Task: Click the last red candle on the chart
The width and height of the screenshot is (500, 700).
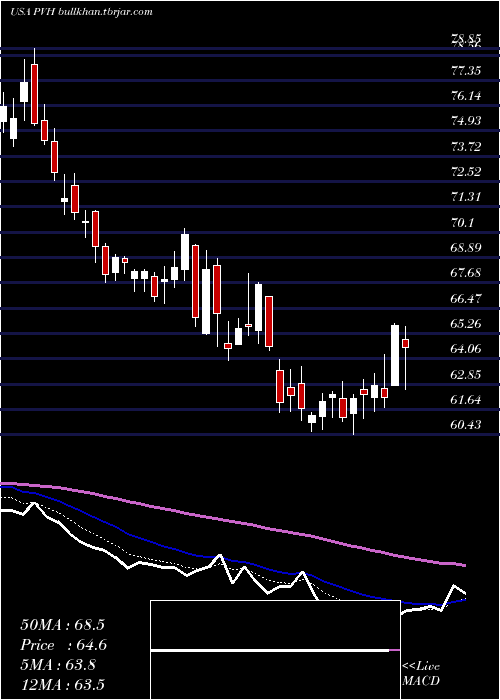Action: click(405, 343)
